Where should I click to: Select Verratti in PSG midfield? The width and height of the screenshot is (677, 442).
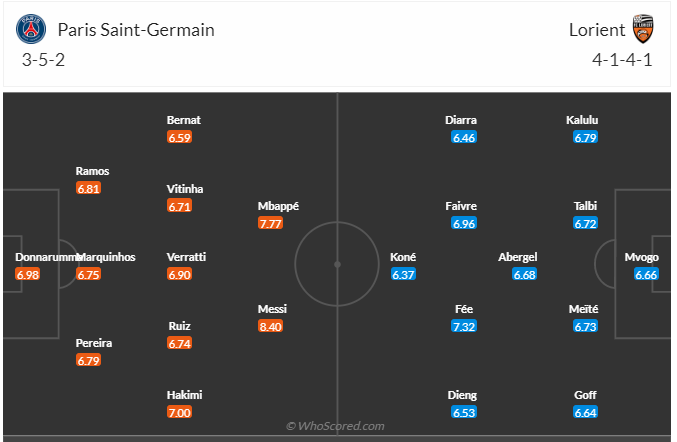187,257
